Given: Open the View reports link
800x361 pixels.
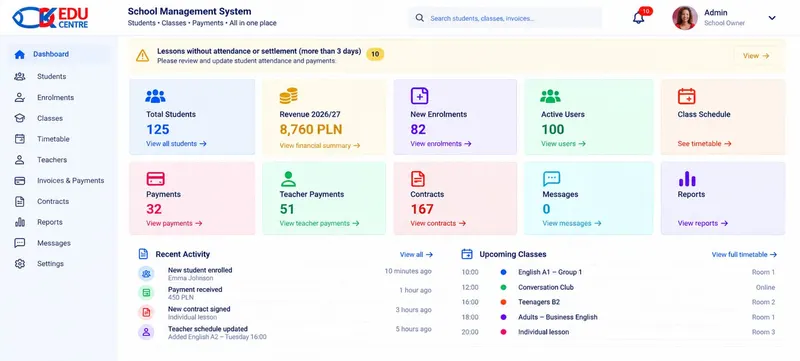Looking at the screenshot, I should (703, 223).
